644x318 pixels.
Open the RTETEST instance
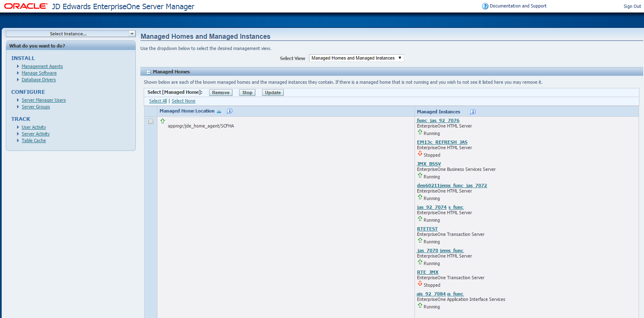(x=427, y=229)
